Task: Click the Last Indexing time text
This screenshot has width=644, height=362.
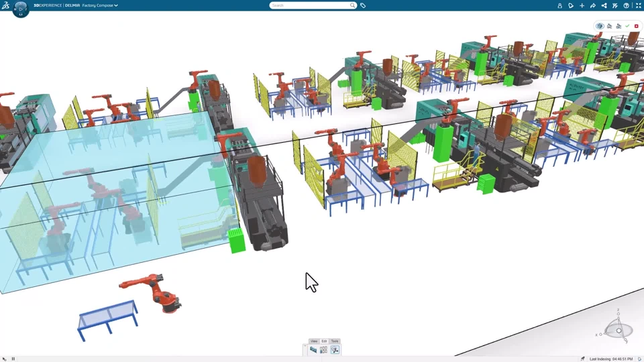Action: tap(611, 359)
